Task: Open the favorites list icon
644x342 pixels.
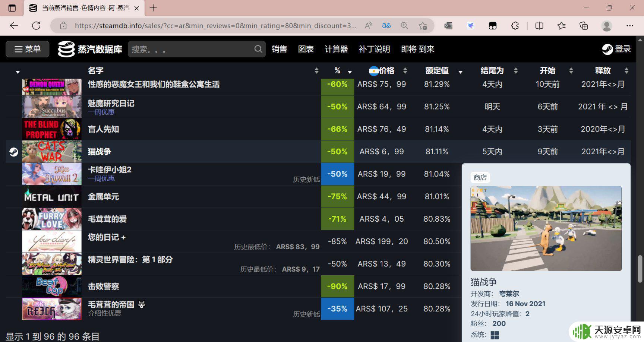Action: 561,26
